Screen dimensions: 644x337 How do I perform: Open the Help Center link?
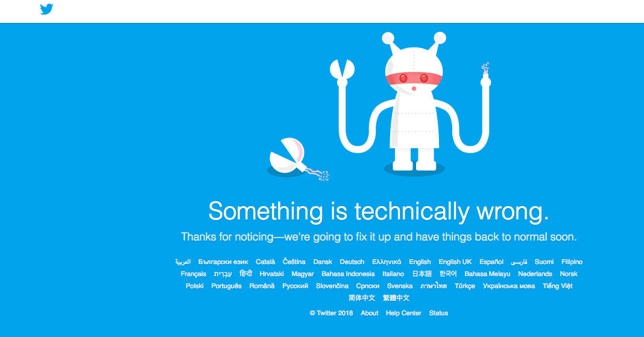[403, 313]
